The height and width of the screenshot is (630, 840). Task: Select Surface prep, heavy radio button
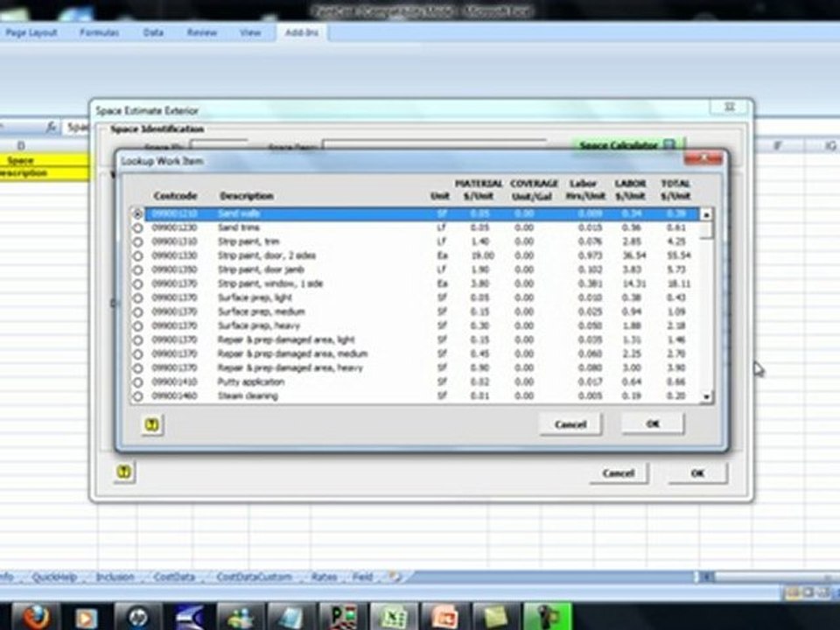(x=137, y=326)
